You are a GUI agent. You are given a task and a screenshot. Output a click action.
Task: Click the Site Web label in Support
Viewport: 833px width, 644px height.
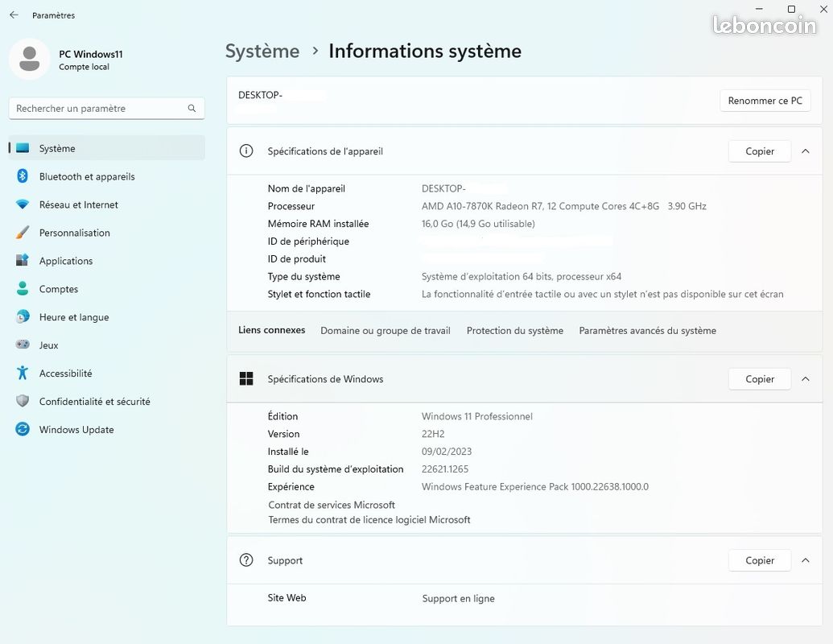coord(287,598)
